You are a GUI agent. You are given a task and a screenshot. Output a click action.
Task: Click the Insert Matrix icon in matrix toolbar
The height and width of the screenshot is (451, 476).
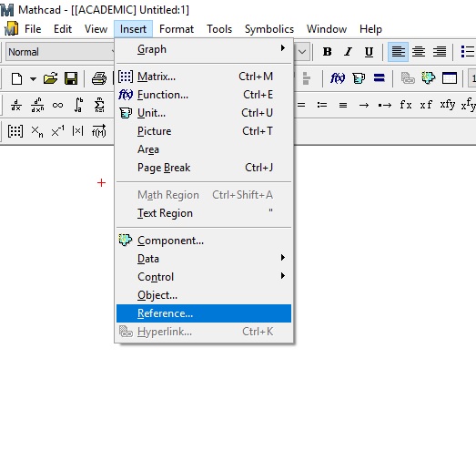click(15, 131)
